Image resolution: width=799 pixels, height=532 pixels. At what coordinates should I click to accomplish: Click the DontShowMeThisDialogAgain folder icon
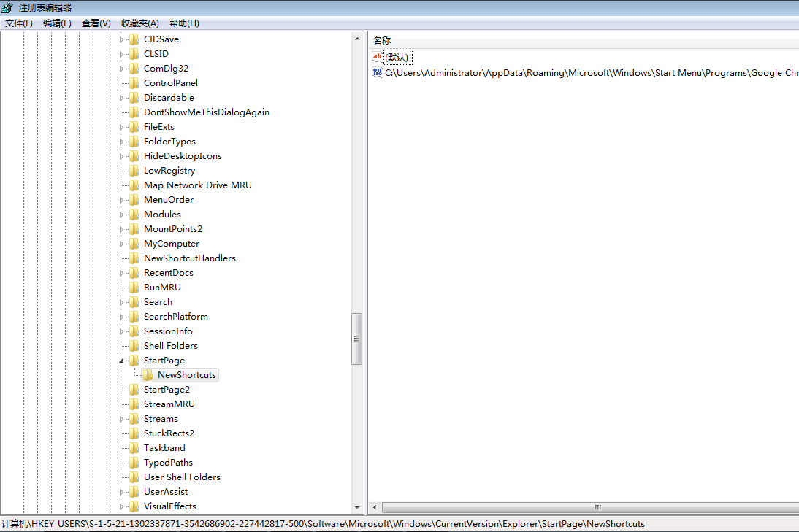(134, 112)
